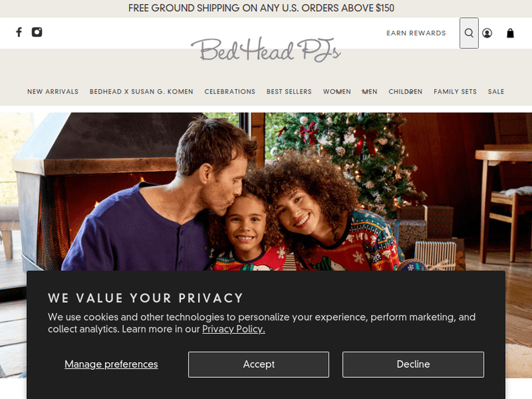Expand the Children navigation menu
The image size is (532, 399).
click(405, 91)
